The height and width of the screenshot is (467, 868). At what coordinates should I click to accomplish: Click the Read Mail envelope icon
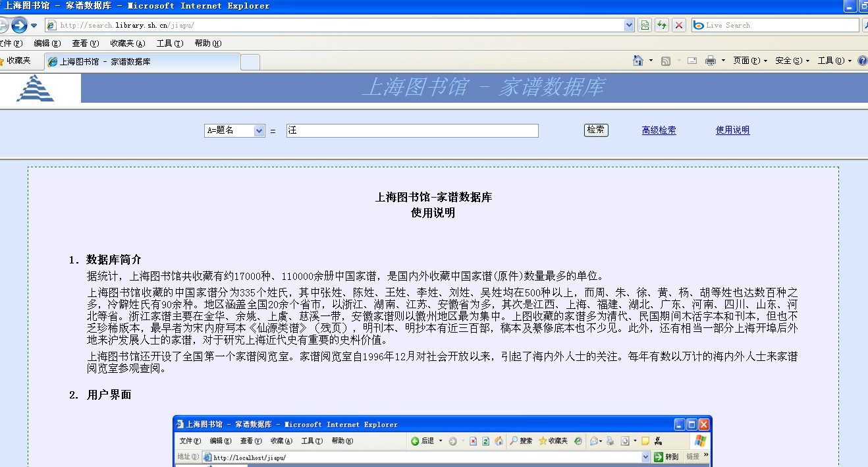pyautogui.click(x=692, y=61)
